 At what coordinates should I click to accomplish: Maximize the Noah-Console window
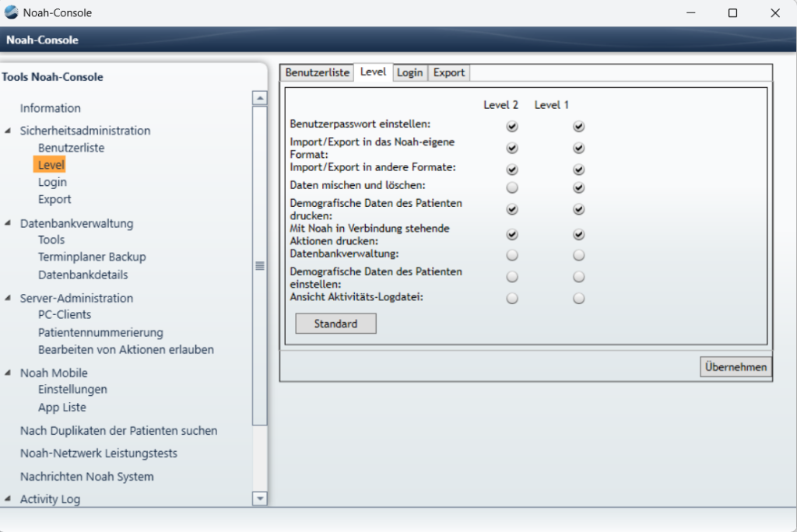732,12
